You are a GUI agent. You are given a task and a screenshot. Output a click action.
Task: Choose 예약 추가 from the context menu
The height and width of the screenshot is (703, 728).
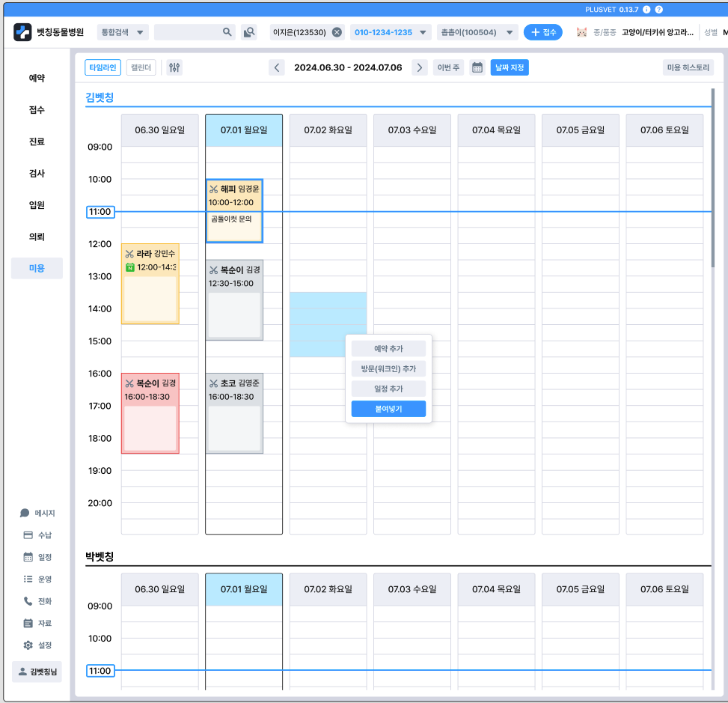coord(388,348)
